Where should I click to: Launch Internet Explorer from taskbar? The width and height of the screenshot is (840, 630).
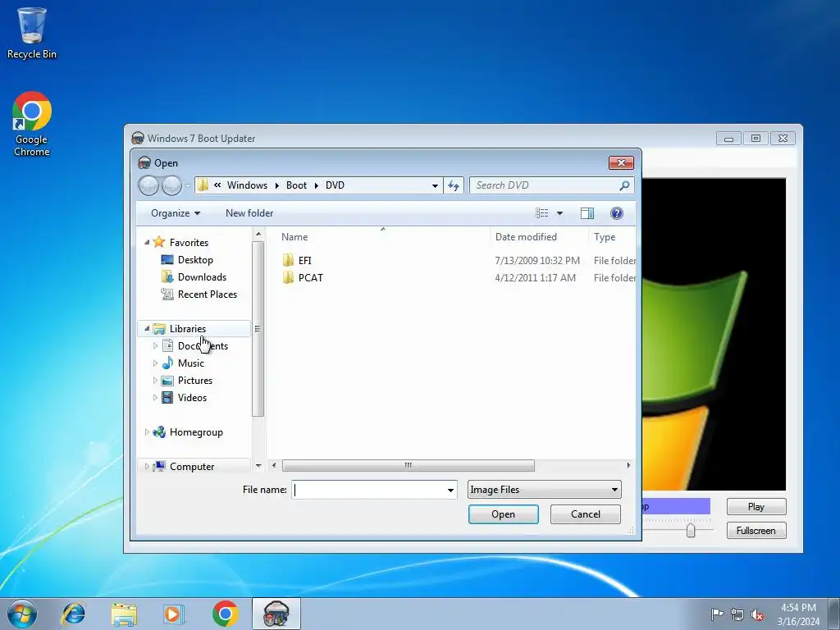(x=73, y=614)
